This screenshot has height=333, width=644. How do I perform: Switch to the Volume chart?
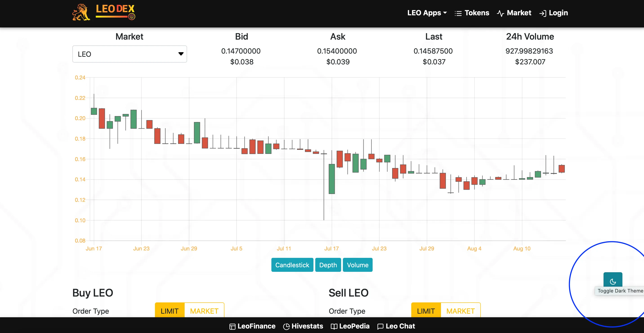pyautogui.click(x=358, y=265)
